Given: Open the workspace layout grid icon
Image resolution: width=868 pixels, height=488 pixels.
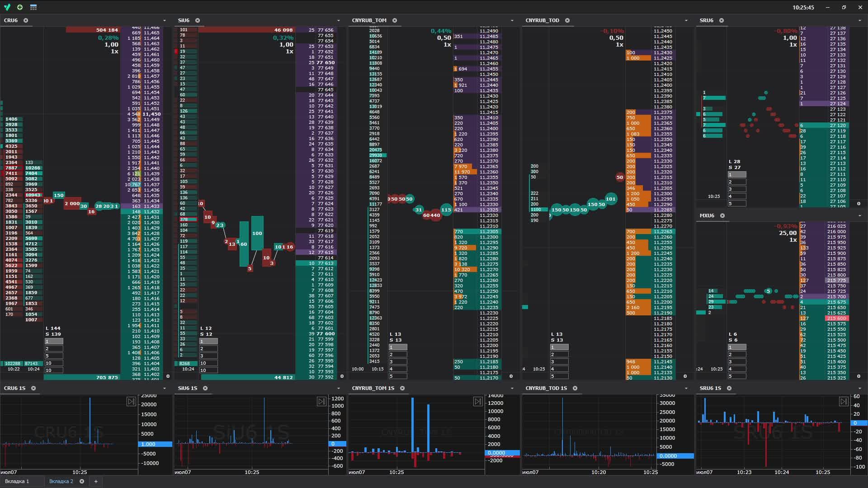Looking at the screenshot, I should [x=33, y=7].
